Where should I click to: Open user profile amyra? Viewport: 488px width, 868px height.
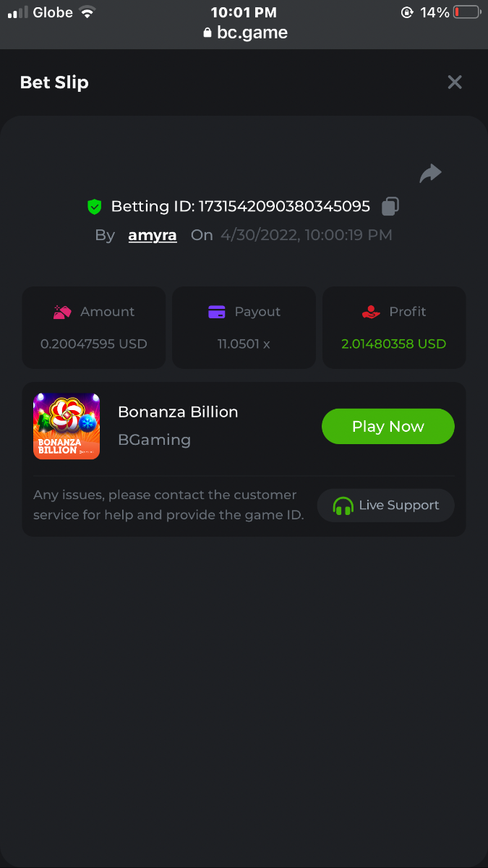pos(153,235)
